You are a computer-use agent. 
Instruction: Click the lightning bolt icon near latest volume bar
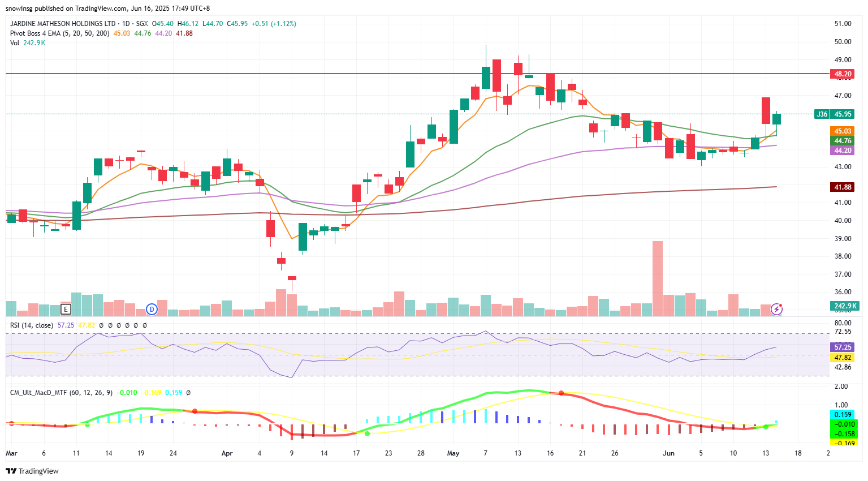pyautogui.click(x=777, y=309)
